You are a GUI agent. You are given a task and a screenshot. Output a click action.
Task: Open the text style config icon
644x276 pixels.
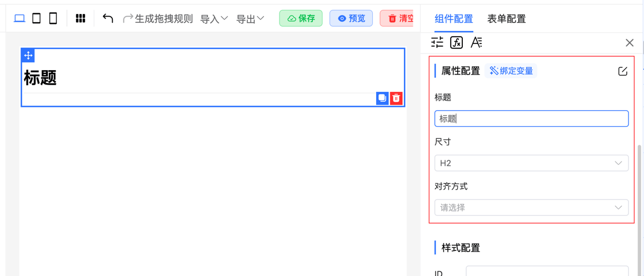click(476, 42)
